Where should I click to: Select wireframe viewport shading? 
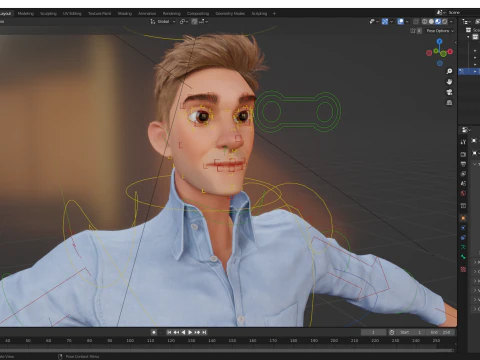tap(425, 22)
